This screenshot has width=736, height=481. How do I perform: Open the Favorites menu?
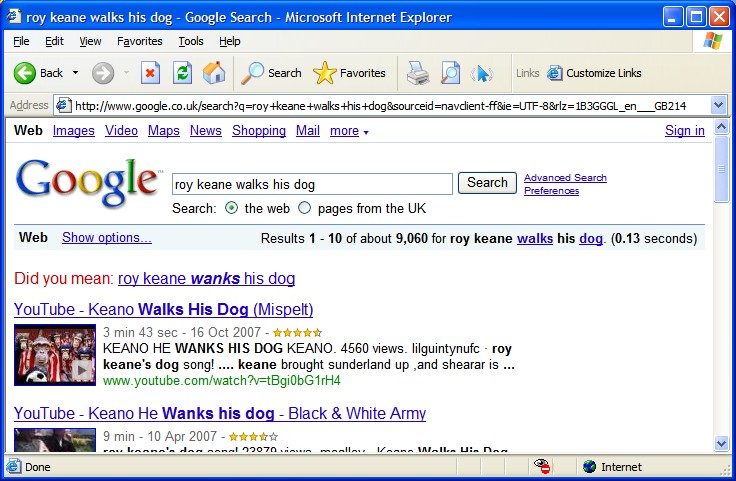click(x=139, y=41)
